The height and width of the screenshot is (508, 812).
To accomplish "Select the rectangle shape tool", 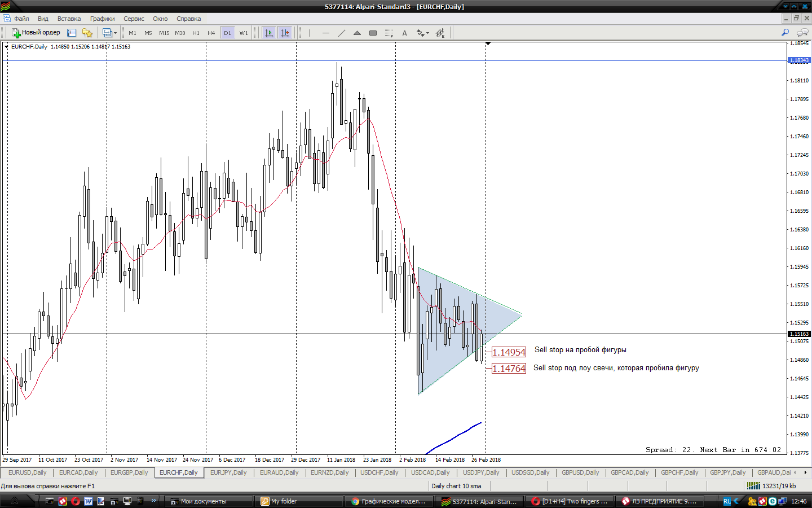I will point(373,33).
